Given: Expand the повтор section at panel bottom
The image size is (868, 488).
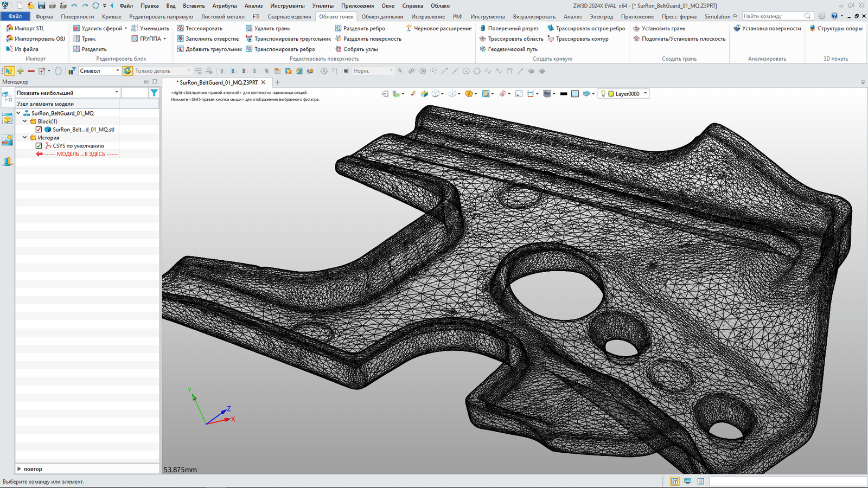Looking at the screenshot, I should [x=20, y=469].
